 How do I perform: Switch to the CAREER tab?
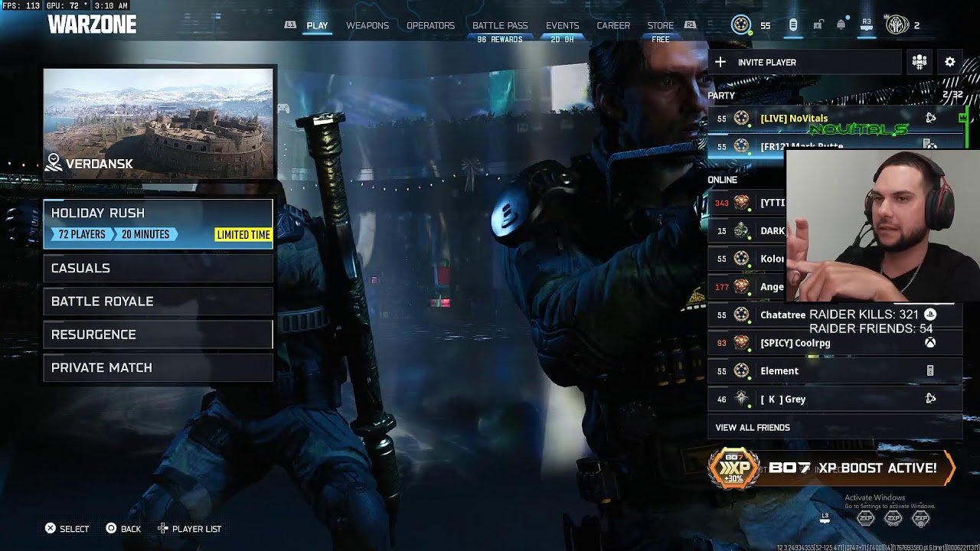(613, 25)
